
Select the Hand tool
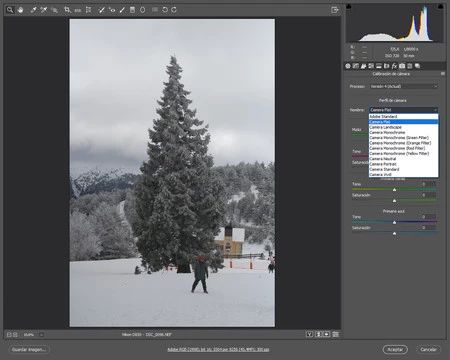click(20, 10)
